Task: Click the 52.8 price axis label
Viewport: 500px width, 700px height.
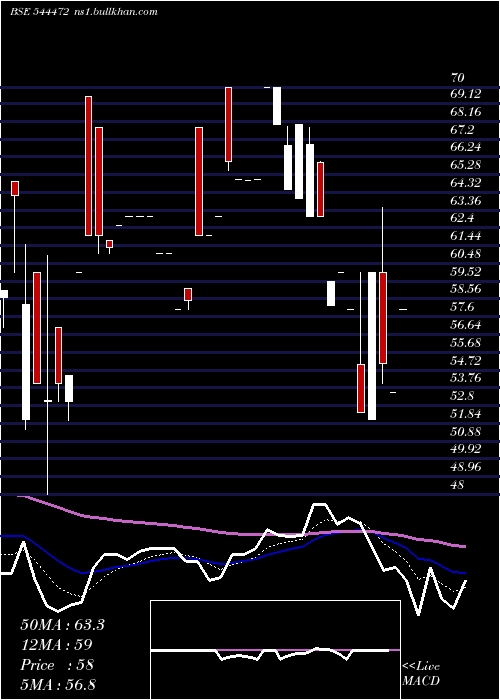Action: 462,396
